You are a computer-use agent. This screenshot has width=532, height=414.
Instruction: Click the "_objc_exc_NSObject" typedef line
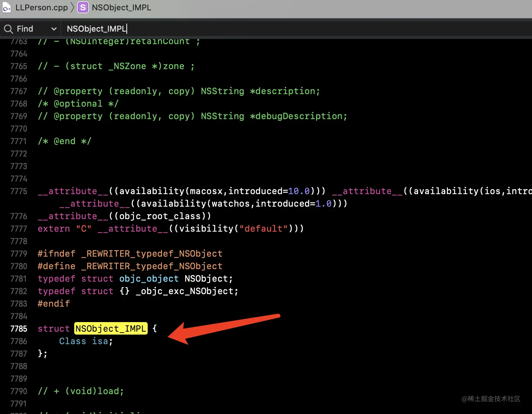pos(138,291)
